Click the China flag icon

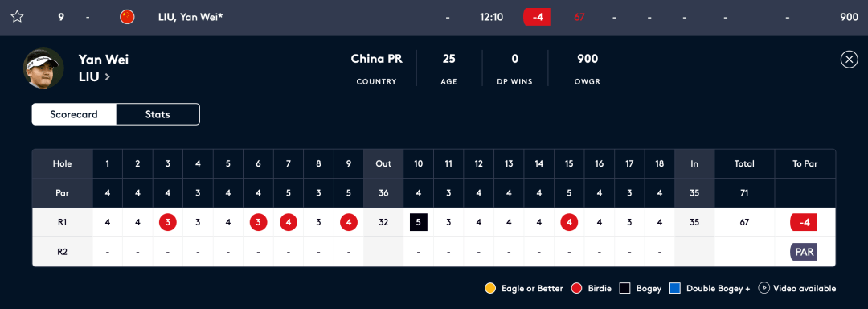(x=127, y=17)
